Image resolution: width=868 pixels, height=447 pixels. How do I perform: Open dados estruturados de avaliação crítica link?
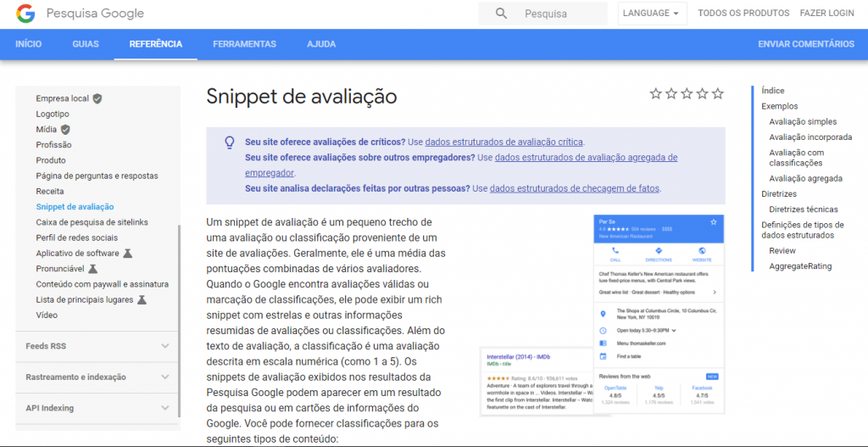tap(504, 142)
